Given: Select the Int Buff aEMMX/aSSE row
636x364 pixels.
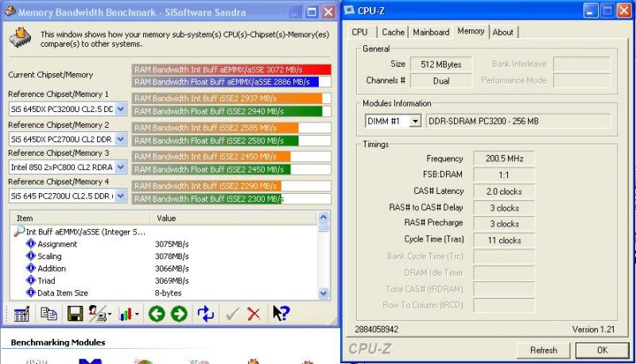Looking at the screenshot, I should (x=86, y=232).
